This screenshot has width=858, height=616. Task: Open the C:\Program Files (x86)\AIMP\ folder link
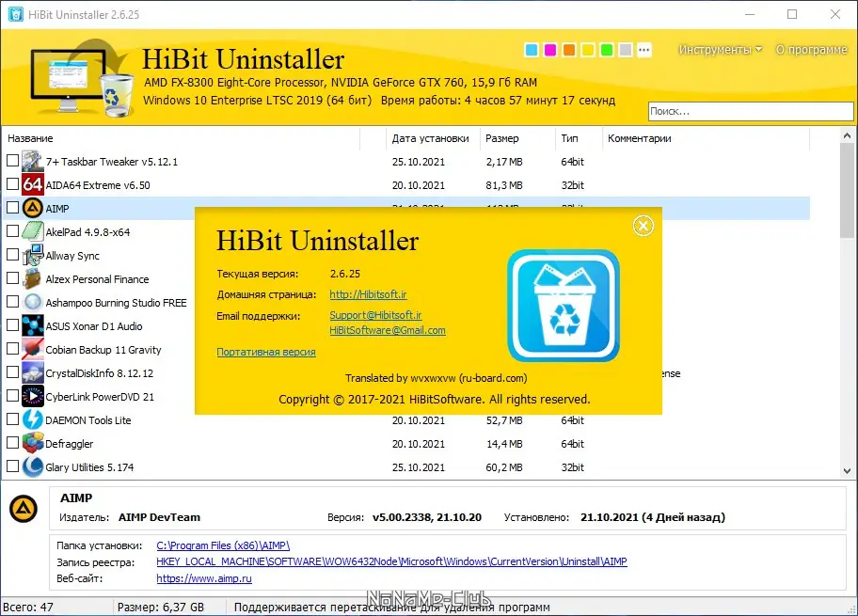click(x=223, y=545)
